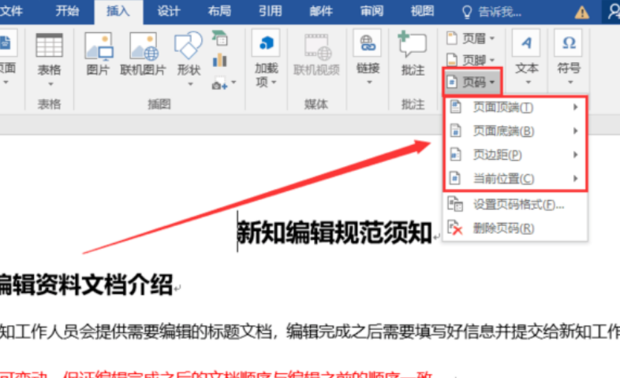Screen dimensions: 620x378
Task: Click the 链接 links icon
Action: click(x=368, y=43)
